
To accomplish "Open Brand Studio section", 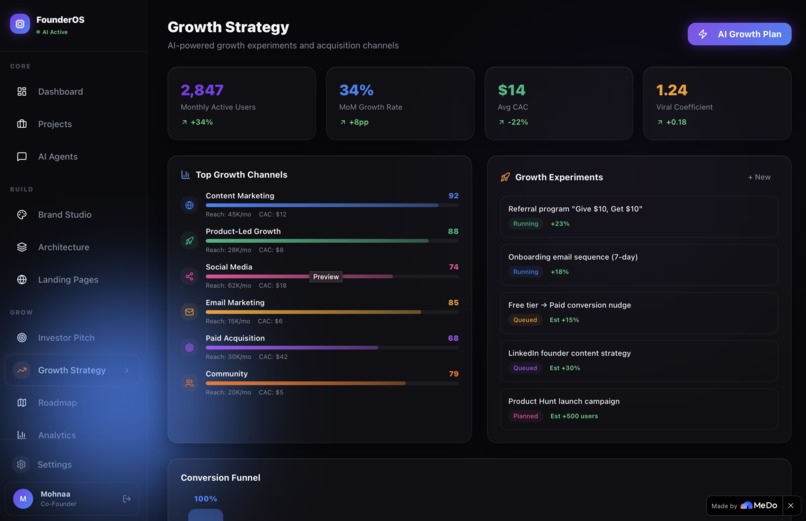I will (x=72, y=214).
